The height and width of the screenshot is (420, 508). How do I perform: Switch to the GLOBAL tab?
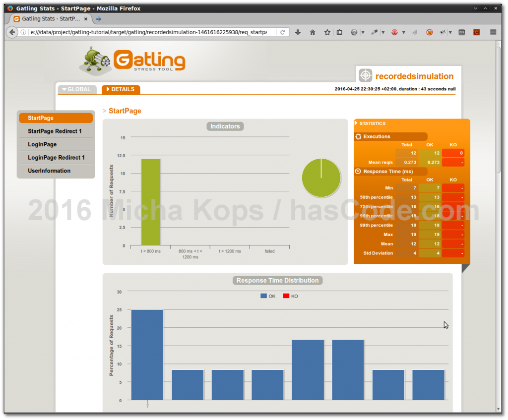tap(77, 89)
